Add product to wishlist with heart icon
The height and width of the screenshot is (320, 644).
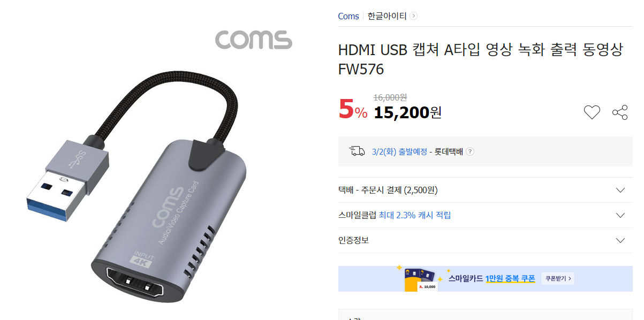[592, 112]
